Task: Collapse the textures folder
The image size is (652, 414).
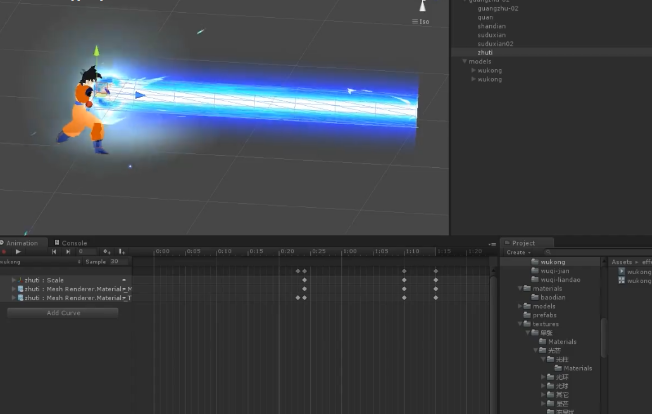Action: pos(520,324)
